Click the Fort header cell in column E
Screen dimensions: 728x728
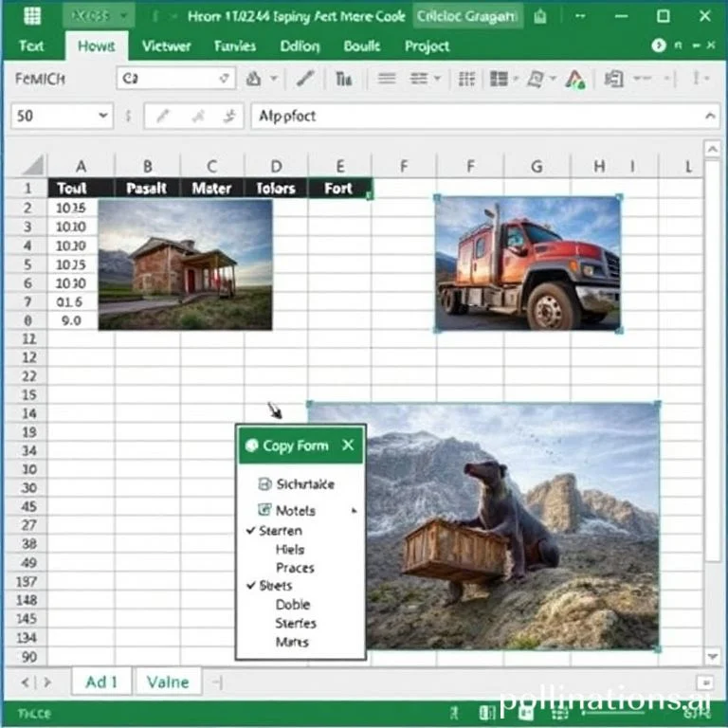pyautogui.click(x=338, y=189)
